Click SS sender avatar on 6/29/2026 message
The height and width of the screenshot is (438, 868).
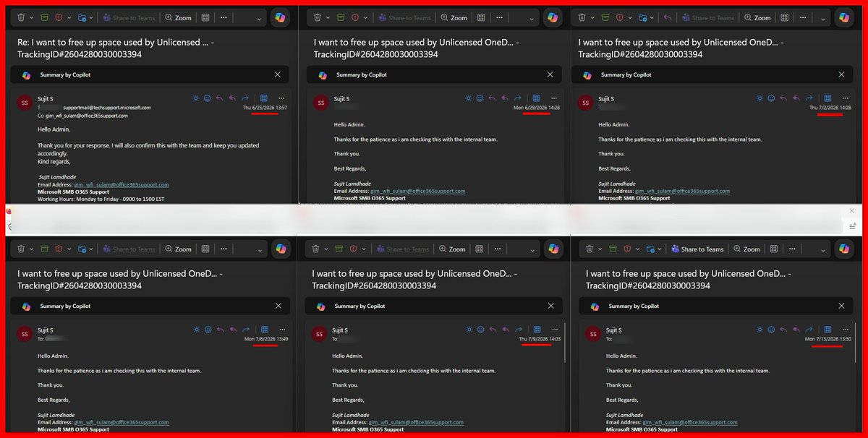pyautogui.click(x=322, y=103)
